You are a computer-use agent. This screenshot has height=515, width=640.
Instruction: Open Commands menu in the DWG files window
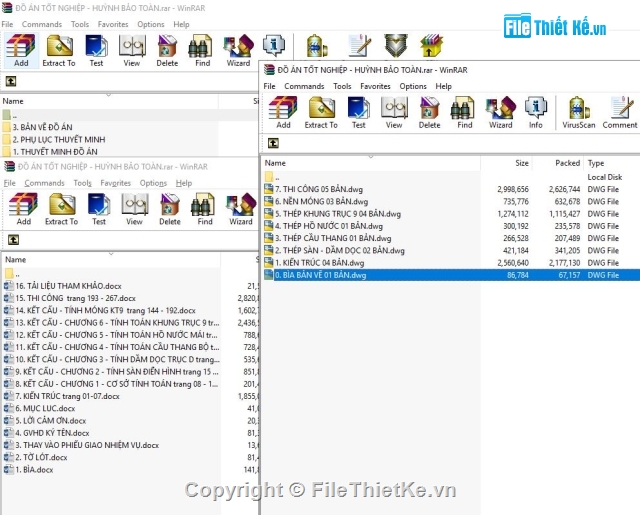point(304,86)
